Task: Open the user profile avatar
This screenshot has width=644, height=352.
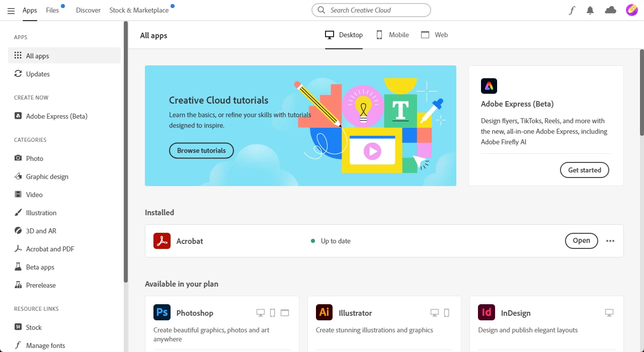Action: (x=632, y=10)
